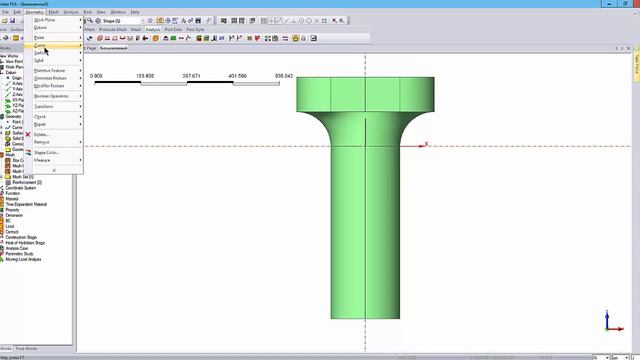Select Heat of Hydration Stage tree item
Image resolution: width=640 pixels, height=360 pixels.
coord(25,243)
